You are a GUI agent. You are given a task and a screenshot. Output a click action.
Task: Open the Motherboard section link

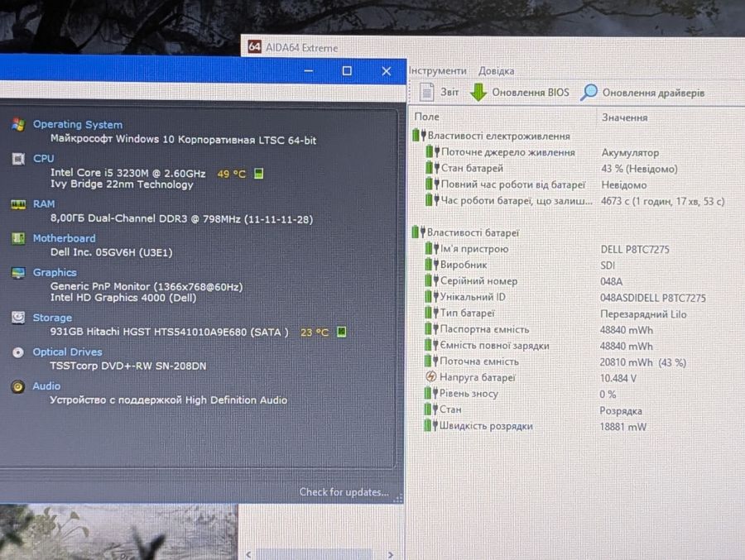point(64,238)
